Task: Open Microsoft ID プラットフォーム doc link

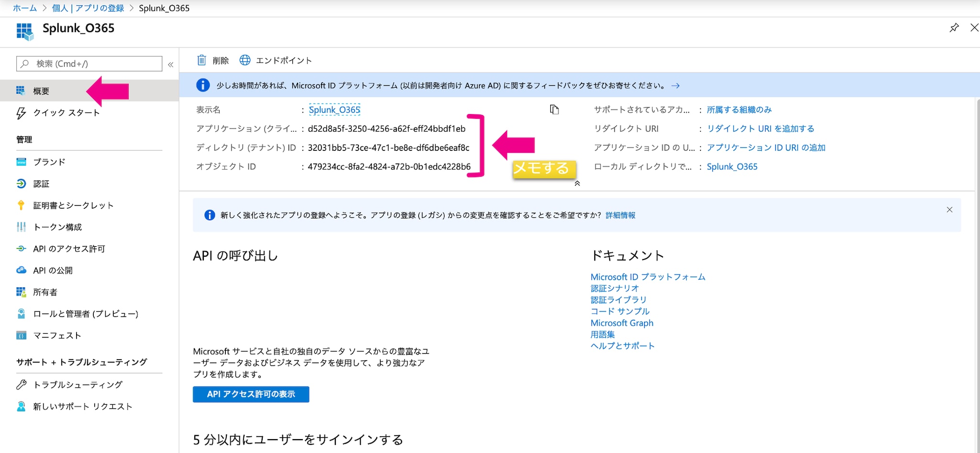Action: (648, 277)
